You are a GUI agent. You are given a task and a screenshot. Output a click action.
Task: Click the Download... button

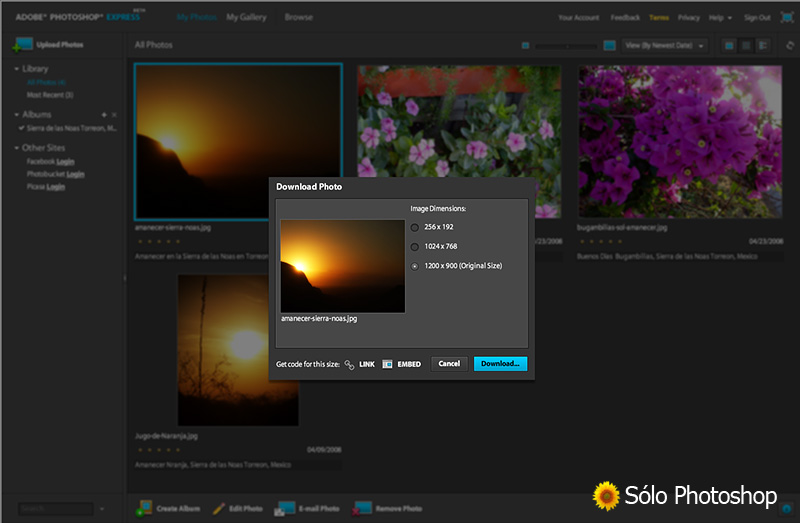[500, 364]
